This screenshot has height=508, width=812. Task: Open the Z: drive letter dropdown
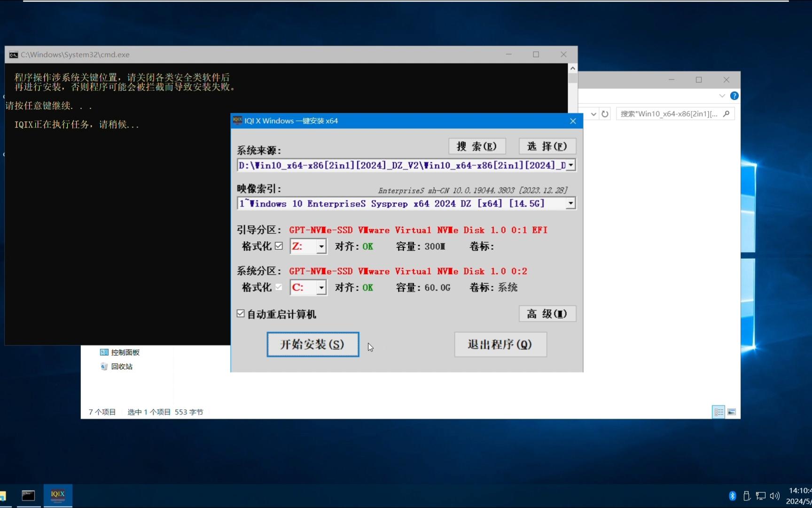[321, 246]
